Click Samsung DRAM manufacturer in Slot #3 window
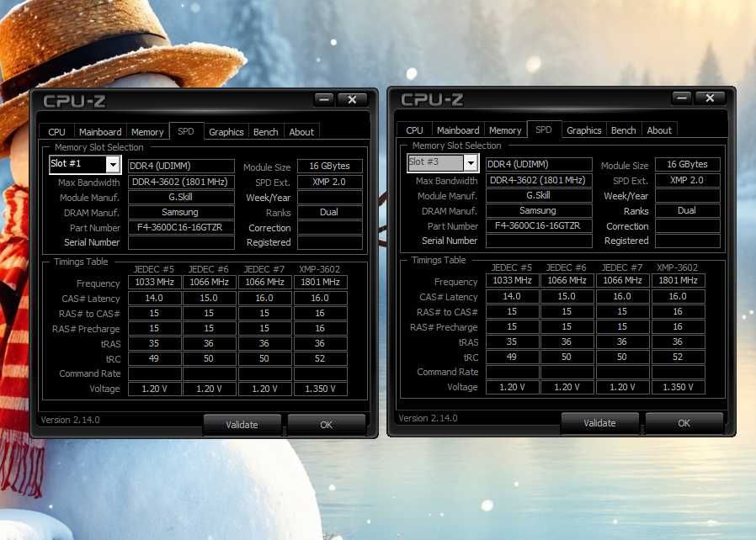This screenshot has width=756, height=540. pyautogui.click(x=539, y=210)
